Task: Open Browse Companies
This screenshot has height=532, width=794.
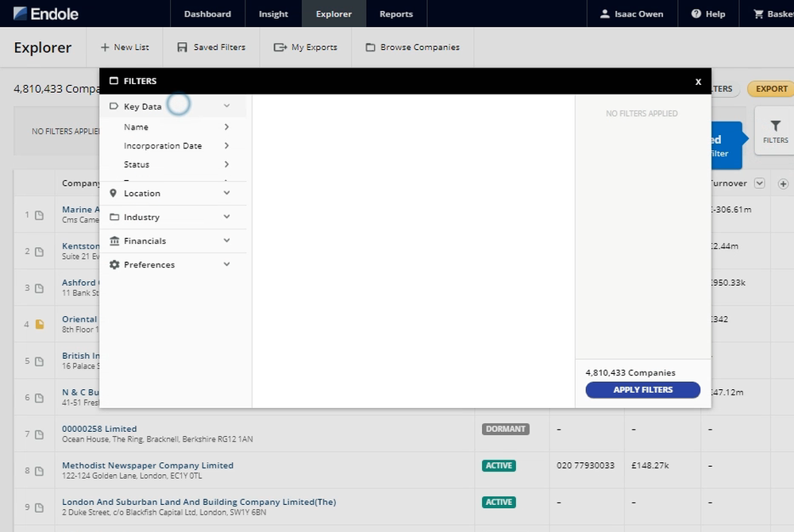Action: (413, 47)
